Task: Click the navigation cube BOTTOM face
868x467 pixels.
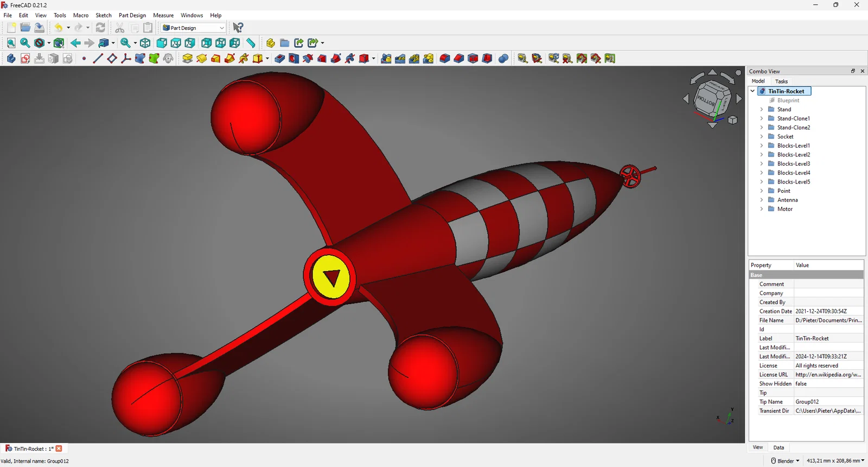Action: click(x=707, y=100)
